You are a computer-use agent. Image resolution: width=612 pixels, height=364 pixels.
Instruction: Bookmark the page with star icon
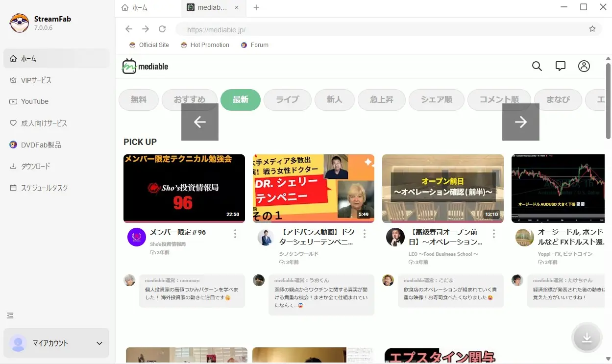592,29
